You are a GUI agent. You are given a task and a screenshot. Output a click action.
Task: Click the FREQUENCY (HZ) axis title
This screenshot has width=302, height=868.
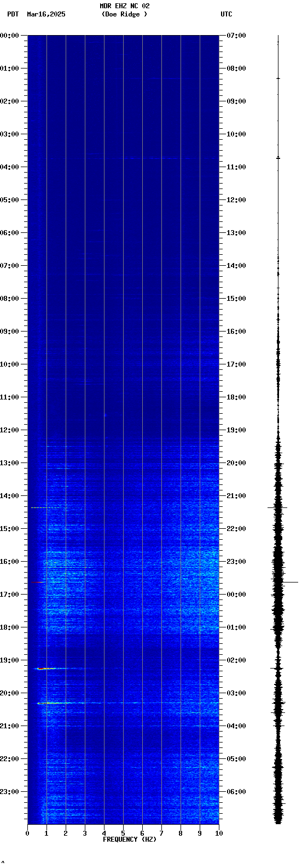[130, 840]
